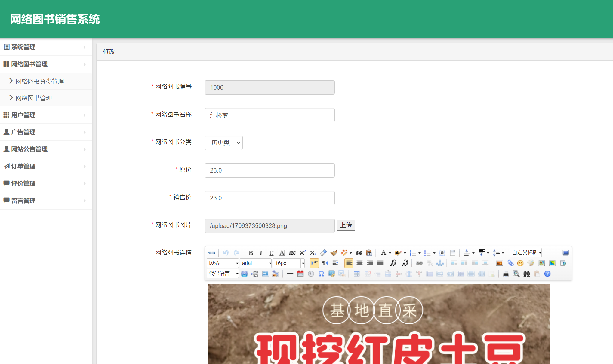Toggle fullscreen mode in the editor
This screenshot has height=364, width=613.
click(566, 253)
